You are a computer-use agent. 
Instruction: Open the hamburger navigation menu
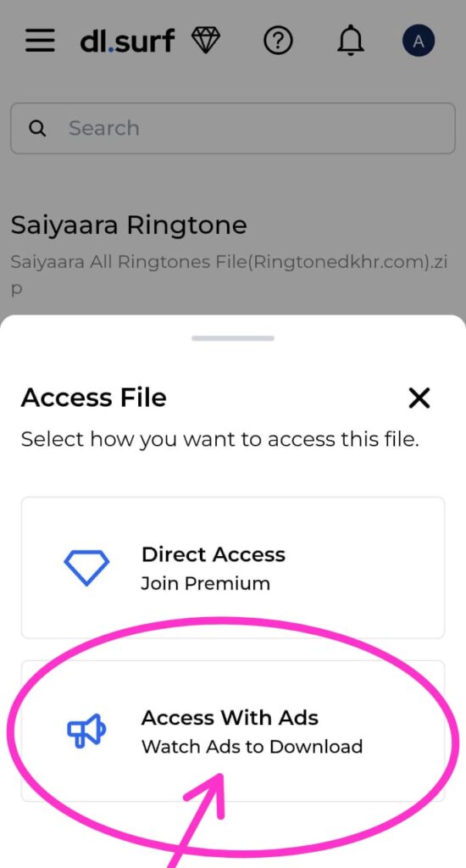pos(40,41)
